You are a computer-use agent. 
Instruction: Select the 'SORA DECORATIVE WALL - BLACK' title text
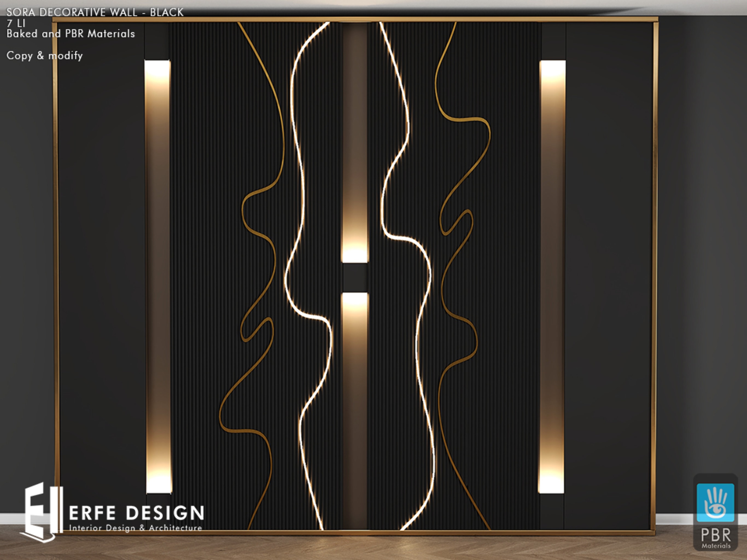click(95, 12)
